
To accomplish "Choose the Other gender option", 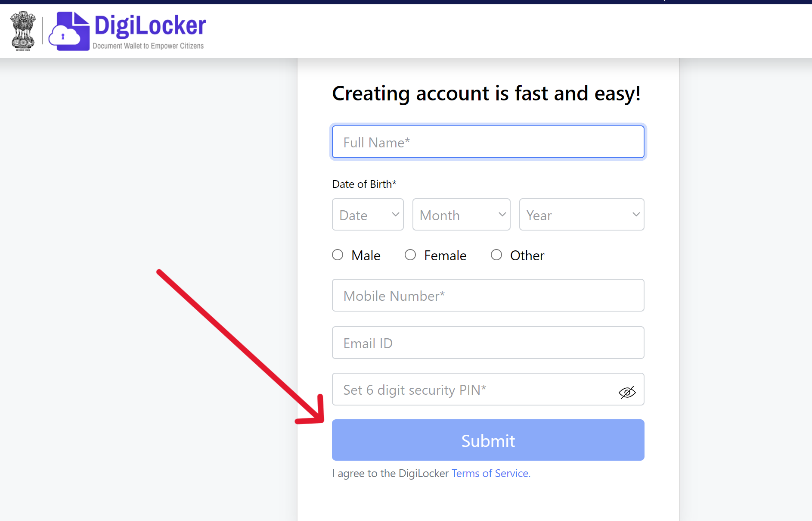I will point(496,255).
